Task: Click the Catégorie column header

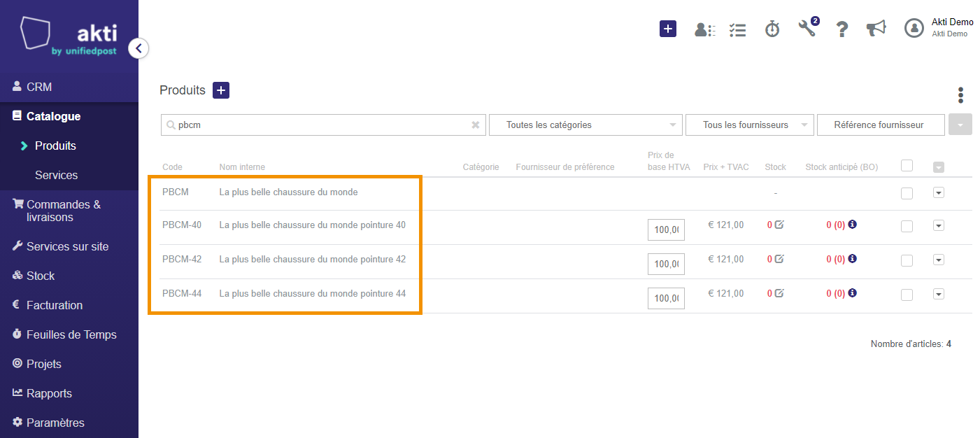Action: [481, 167]
